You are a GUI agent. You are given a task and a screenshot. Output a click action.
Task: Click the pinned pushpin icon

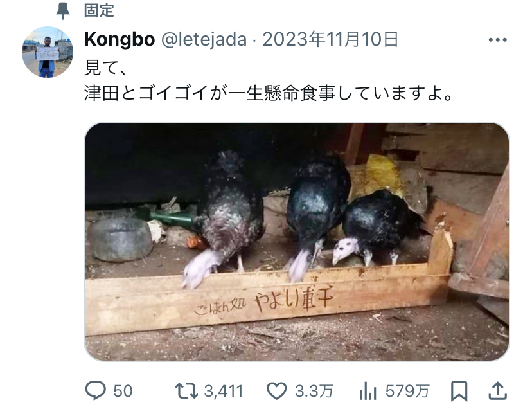63,10
